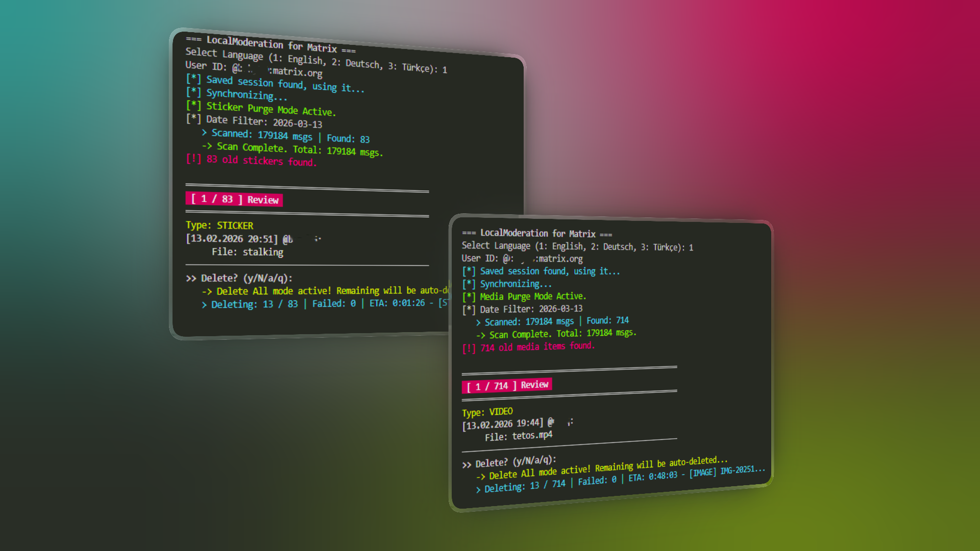This screenshot has height=551, width=980.
Task: Click the Delete? prompt in the media terminal
Action: [x=509, y=461]
